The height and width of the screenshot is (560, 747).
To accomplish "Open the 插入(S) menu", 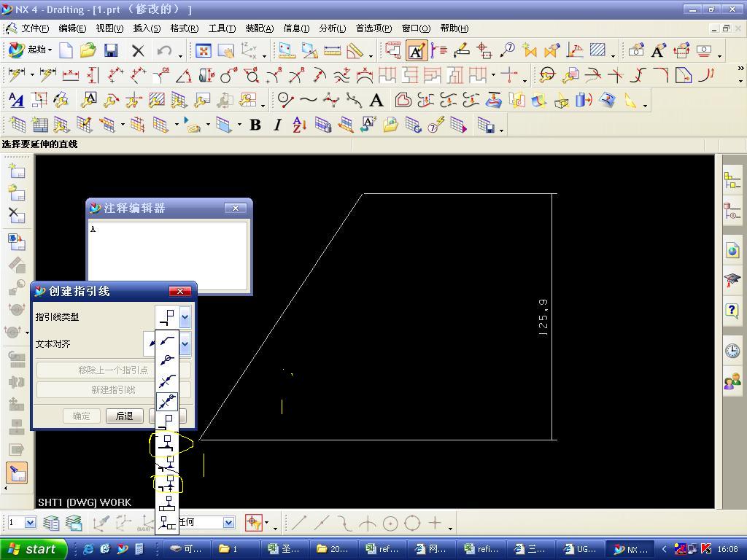I will [x=146, y=28].
